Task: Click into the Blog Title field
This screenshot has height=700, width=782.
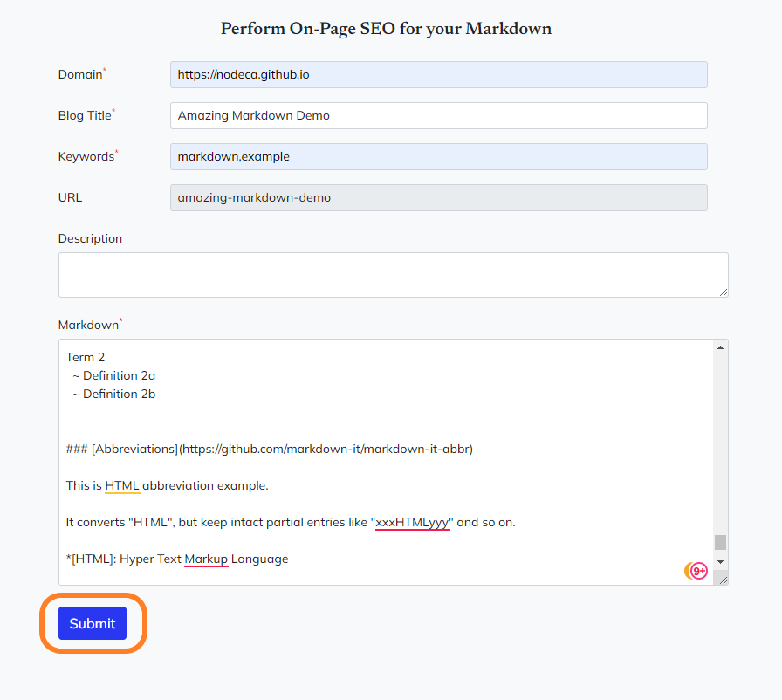Action: point(438,115)
